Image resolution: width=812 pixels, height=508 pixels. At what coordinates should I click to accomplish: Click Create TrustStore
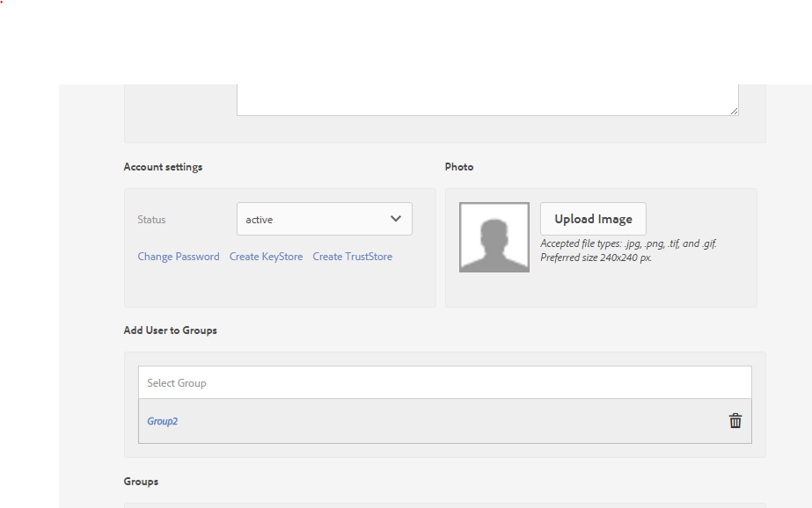[352, 256]
